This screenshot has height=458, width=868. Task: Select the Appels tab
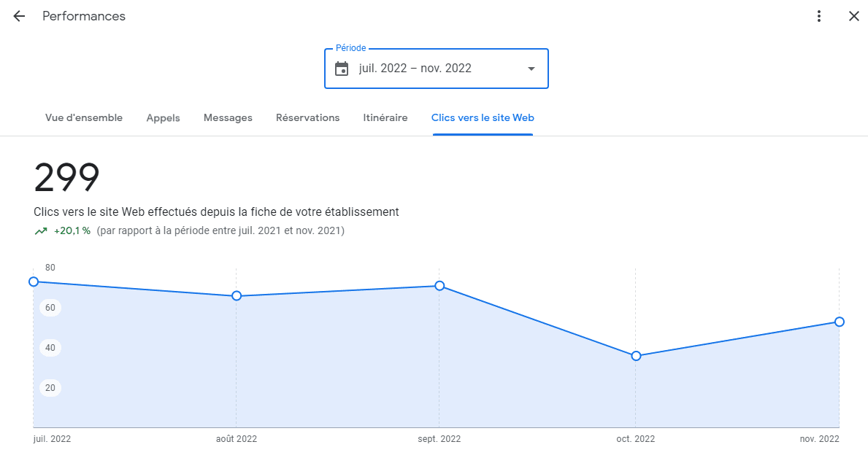click(x=163, y=117)
